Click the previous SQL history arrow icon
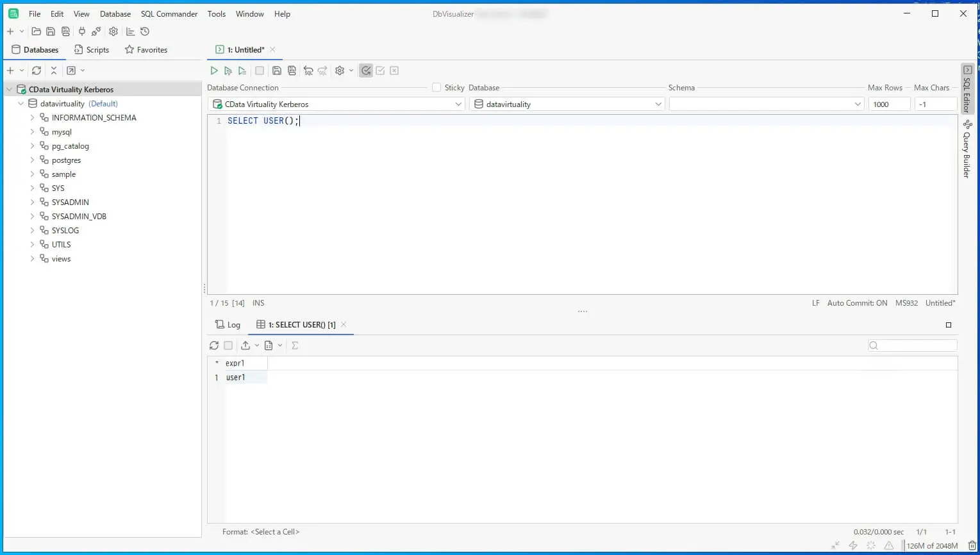Screen dimensions: 980x555 pos(308,70)
